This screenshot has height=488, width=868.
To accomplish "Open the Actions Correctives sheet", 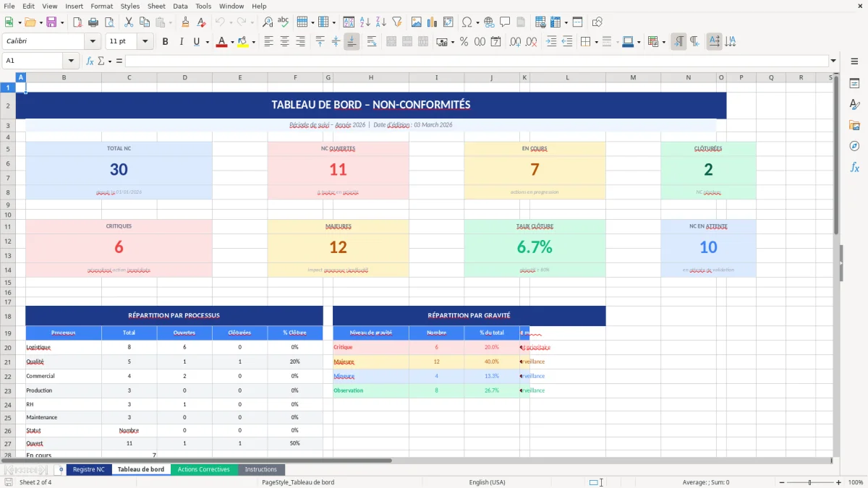I will point(204,468).
